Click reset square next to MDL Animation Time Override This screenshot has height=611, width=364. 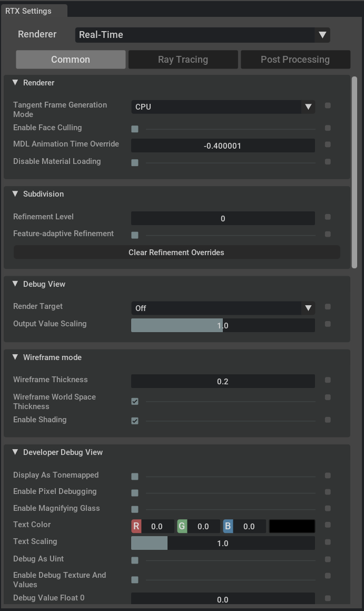(x=328, y=144)
